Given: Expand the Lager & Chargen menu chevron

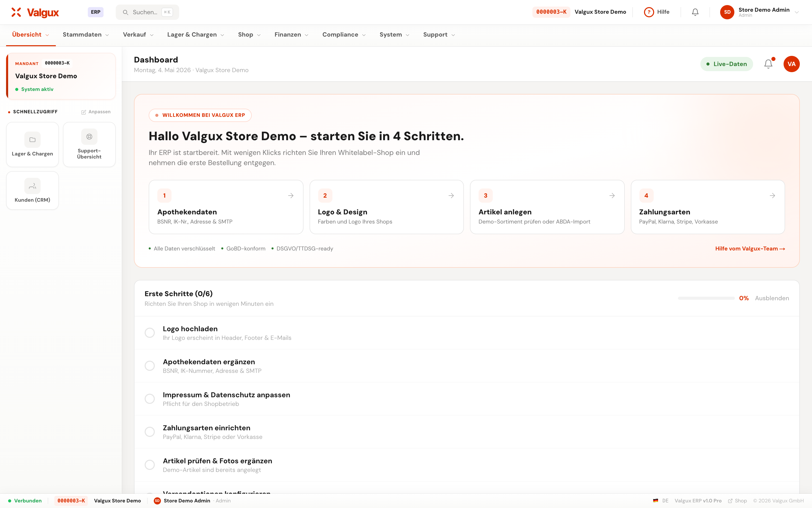Looking at the screenshot, I should [x=222, y=35].
